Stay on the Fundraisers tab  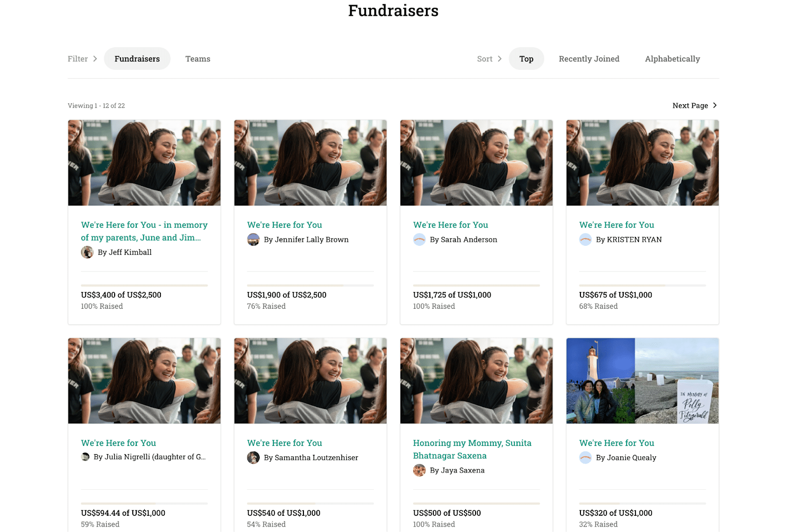(x=137, y=59)
